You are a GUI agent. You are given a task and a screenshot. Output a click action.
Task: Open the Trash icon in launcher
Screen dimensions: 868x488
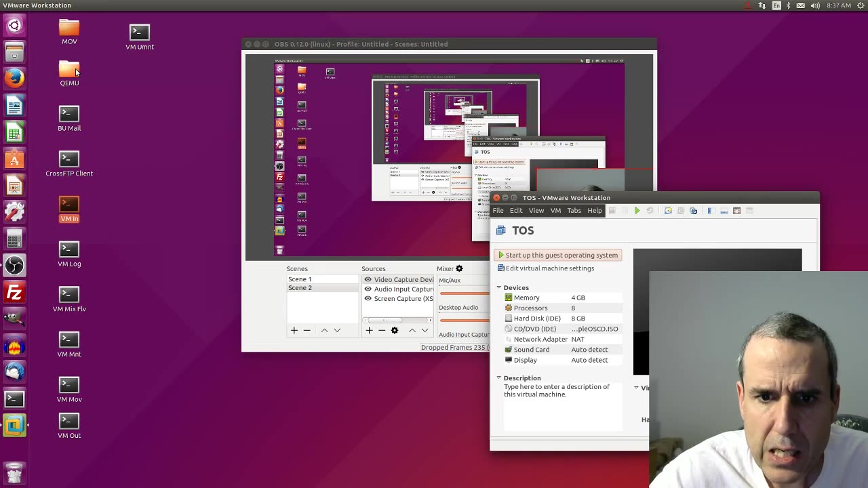click(x=14, y=472)
